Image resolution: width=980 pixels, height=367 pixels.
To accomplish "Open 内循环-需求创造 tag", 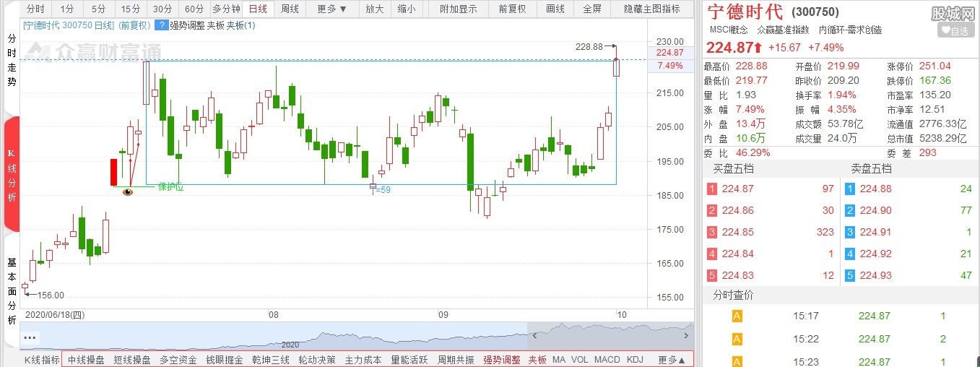I will pyautogui.click(x=849, y=30).
